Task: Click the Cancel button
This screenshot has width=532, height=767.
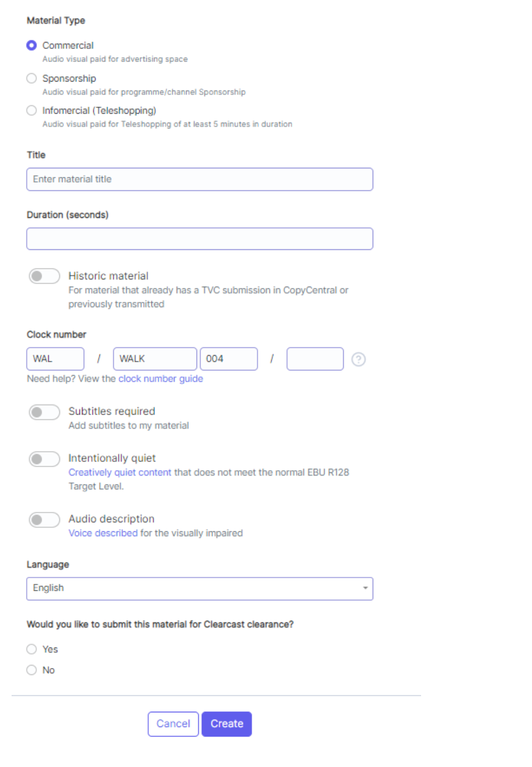Action: (173, 724)
